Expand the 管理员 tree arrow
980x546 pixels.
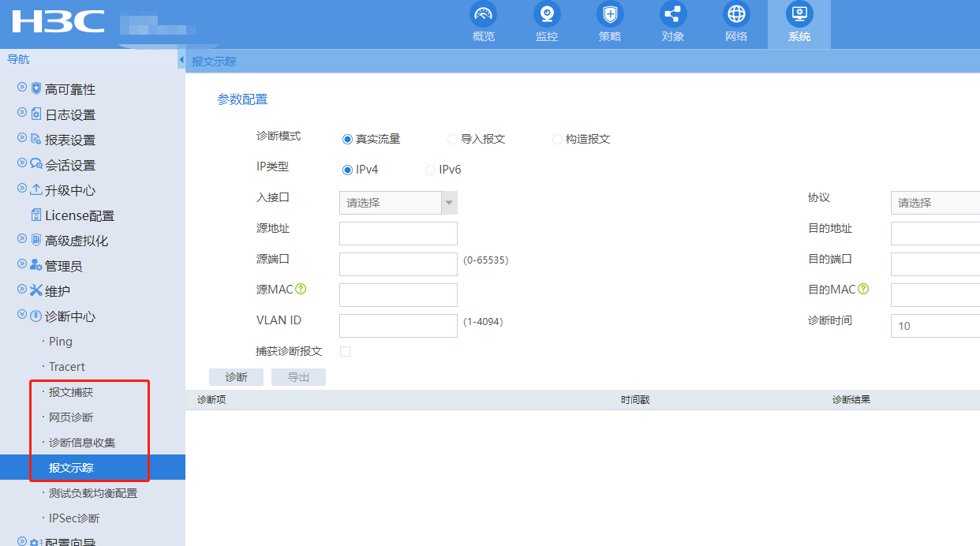pyautogui.click(x=22, y=264)
